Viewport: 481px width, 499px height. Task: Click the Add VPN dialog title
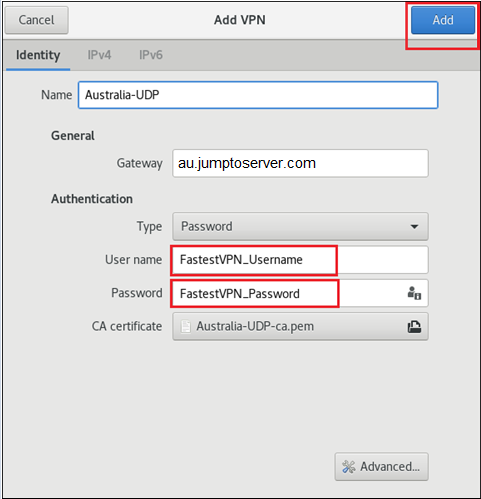[240, 20]
